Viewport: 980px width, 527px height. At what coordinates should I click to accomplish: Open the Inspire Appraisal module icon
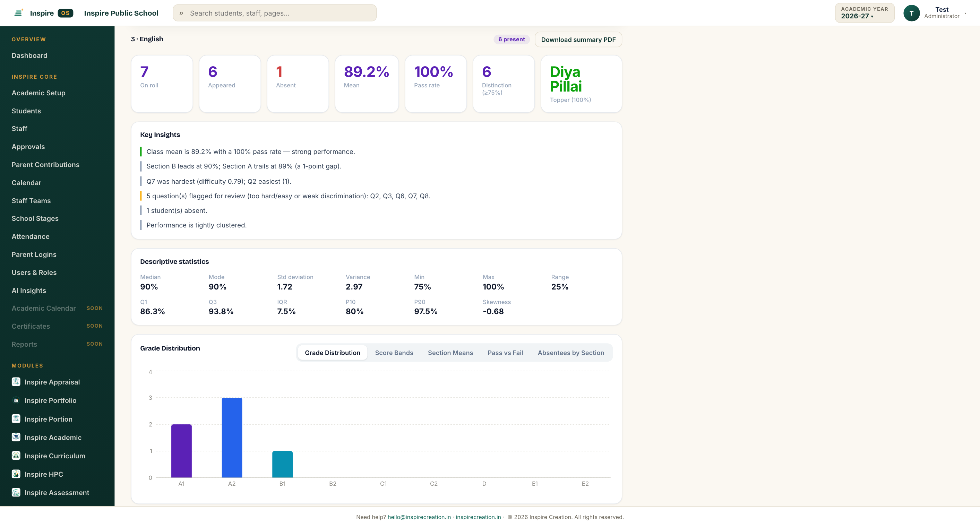(16, 382)
